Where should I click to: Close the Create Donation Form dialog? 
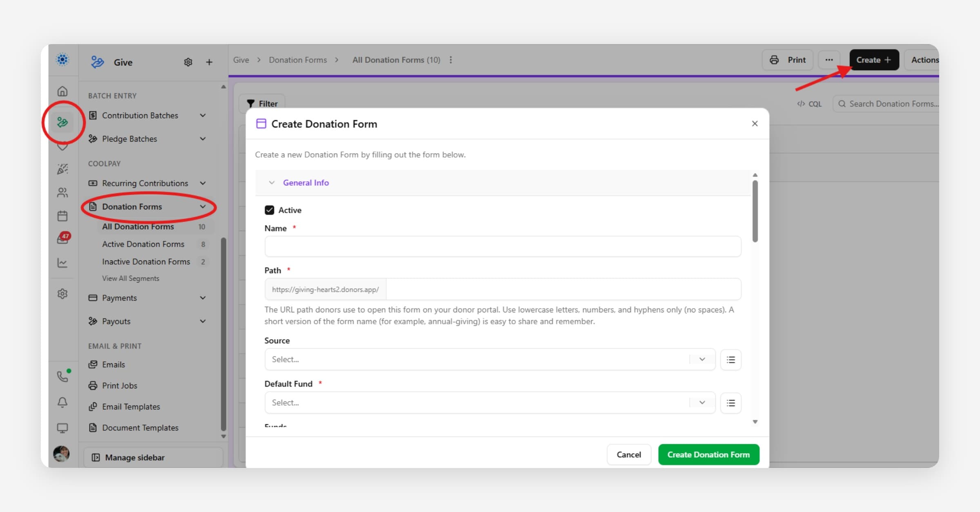point(755,124)
